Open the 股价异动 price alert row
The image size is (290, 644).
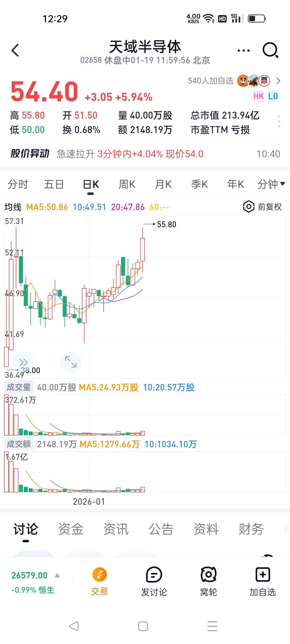(x=145, y=154)
